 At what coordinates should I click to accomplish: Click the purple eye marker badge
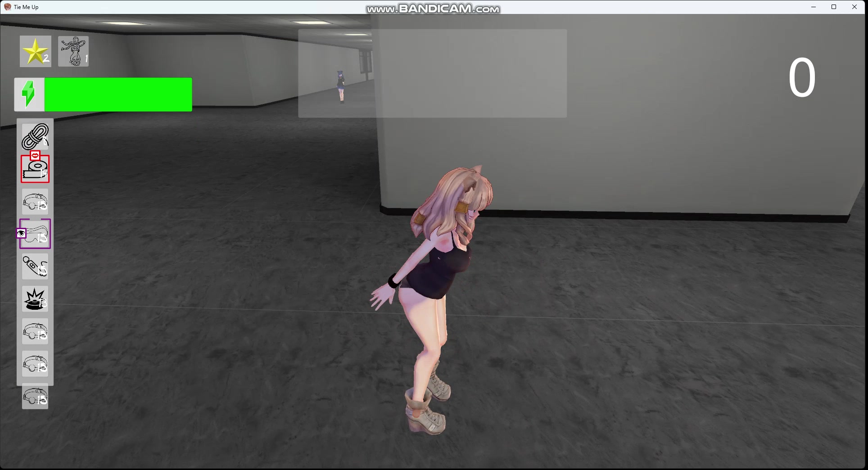coord(21,233)
